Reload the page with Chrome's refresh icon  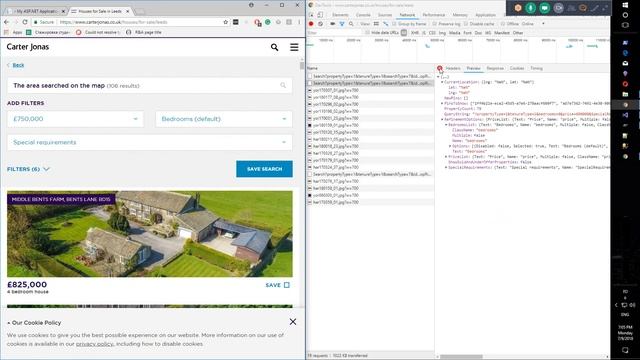(25, 22)
